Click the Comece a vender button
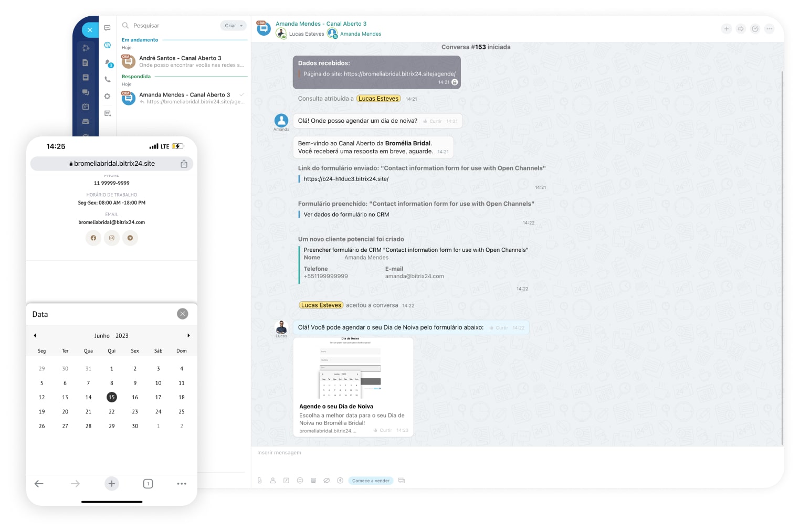This screenshot has height=532, width=800. [371, 481]
